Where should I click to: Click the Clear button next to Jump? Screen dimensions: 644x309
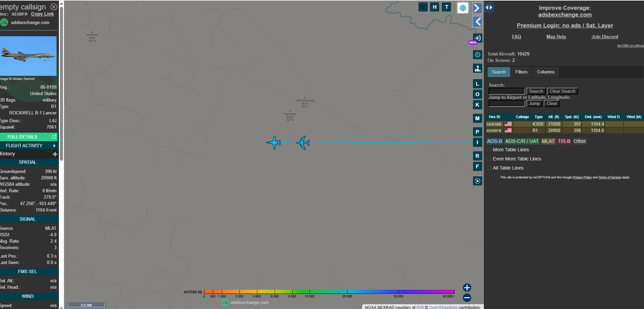coord(552,103)
